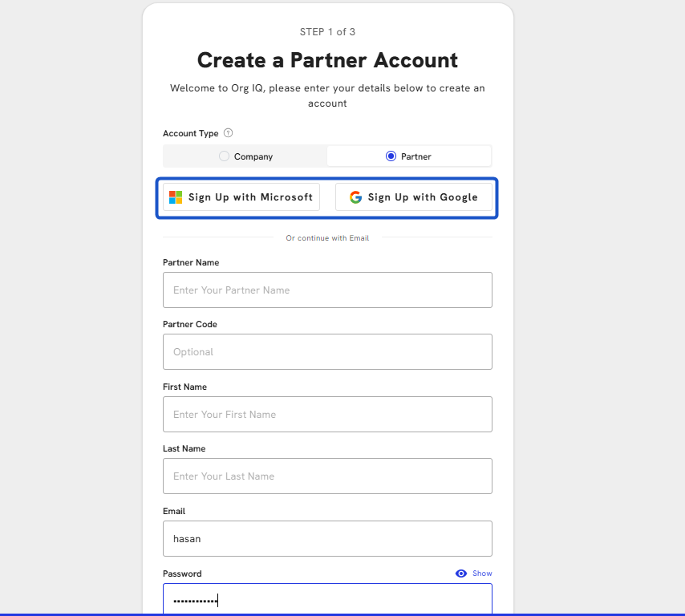Viewport: 685px width, 616px height.
Task: Choose the Partner account type label
Action: pyautogui.click(x=416, y=156)
